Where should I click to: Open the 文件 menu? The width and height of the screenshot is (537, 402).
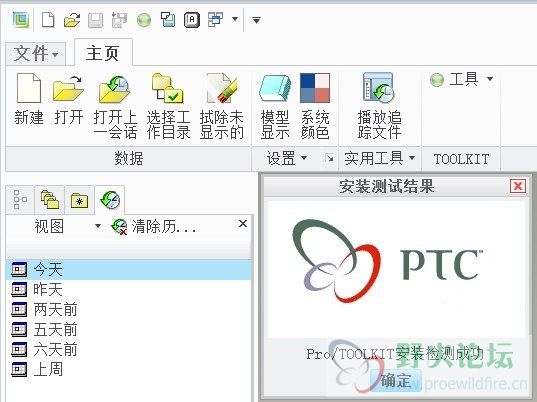(x=35, y=54)
